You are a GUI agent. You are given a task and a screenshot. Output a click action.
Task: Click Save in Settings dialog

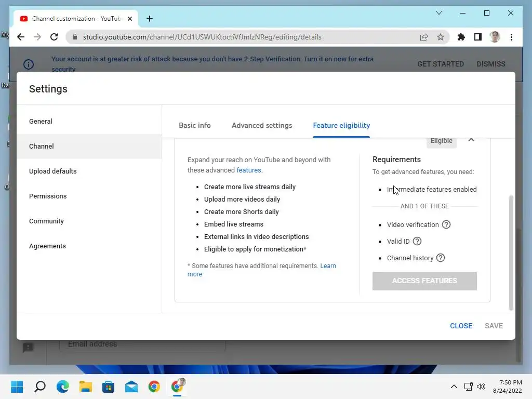click(x=494, y=326)
